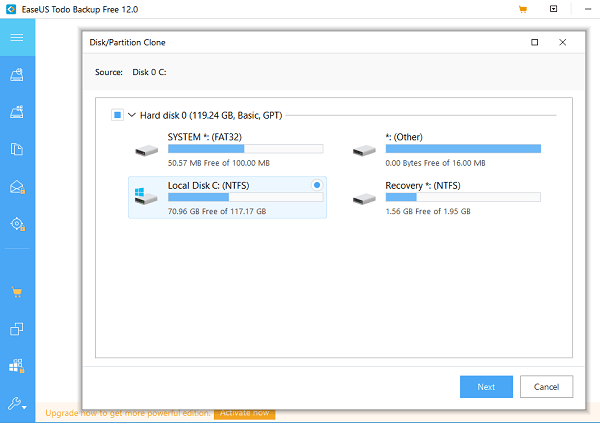Open the title bar dropdown menu icon

[x=553, y=9]
